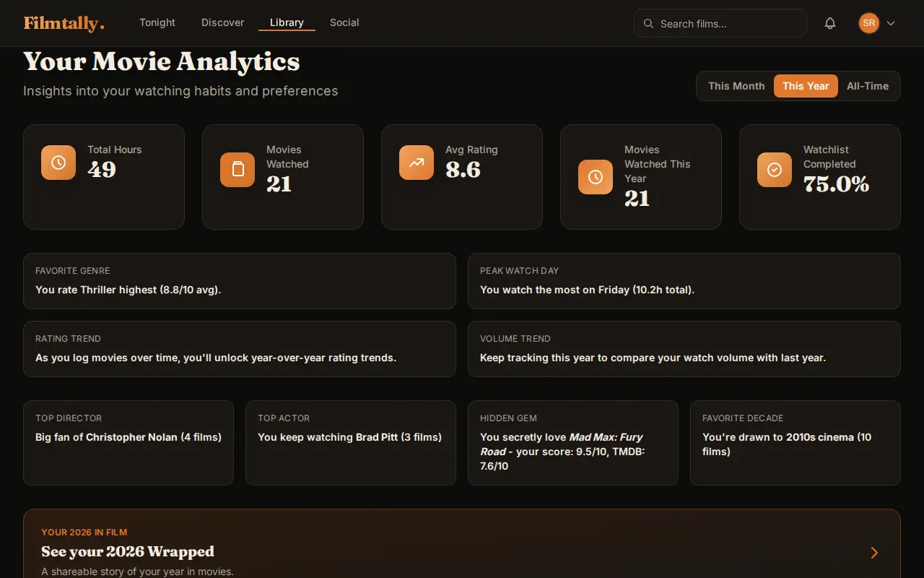Select the Top Director Christopher Nolan card
The width and height of the screenshot is (924, 578).
pyautogui.click(x=128, y=443)
